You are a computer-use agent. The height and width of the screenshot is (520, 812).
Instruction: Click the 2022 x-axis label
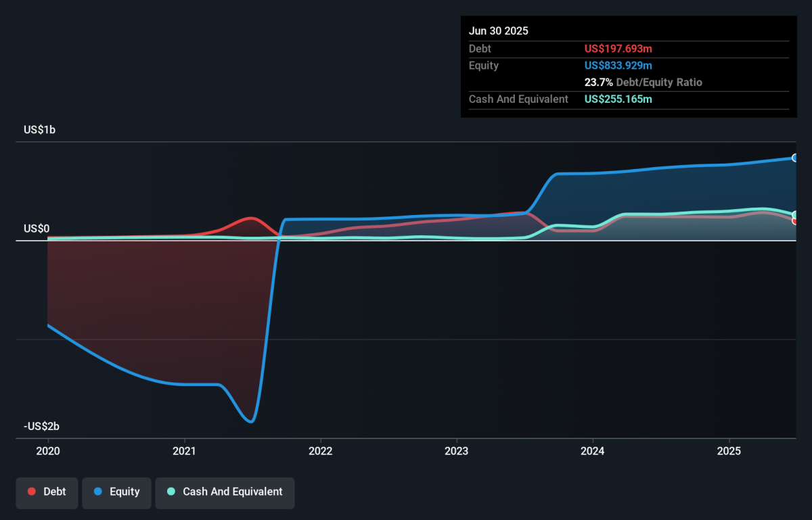[x=320, y=450]
